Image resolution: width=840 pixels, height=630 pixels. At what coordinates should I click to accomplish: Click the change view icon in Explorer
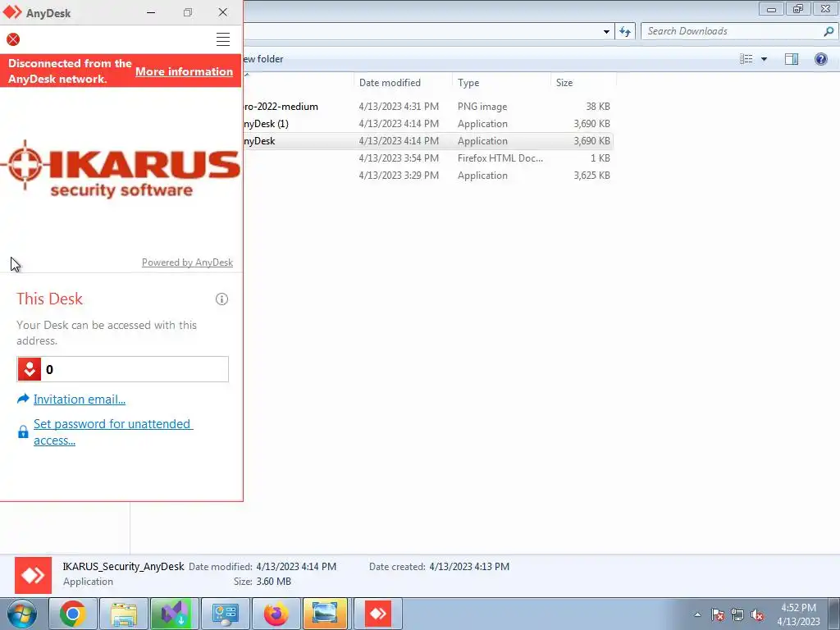[x=746, y=59]
